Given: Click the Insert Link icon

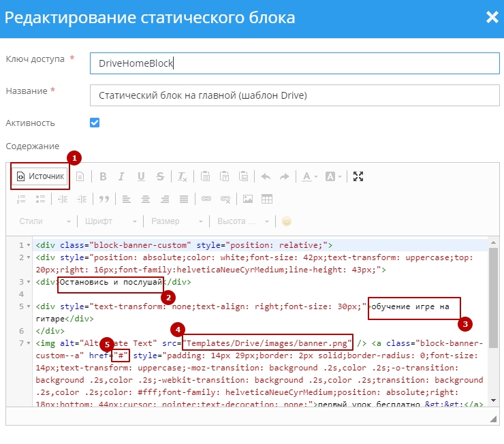Looking at the screenshot, I should [206, 200].
